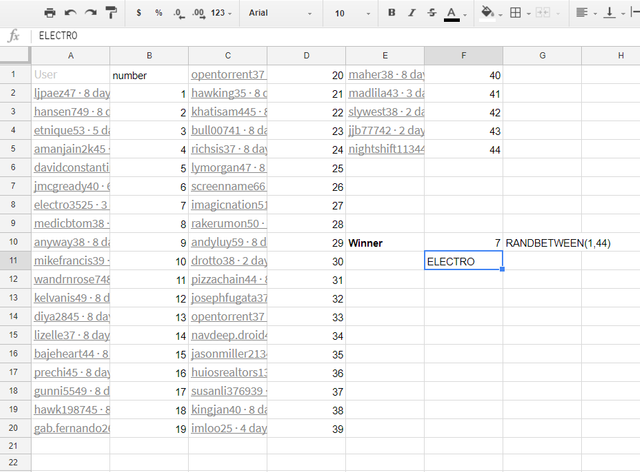640x472 pixels.
Task: Open the ljpaez47 user link
Action: 70,93
